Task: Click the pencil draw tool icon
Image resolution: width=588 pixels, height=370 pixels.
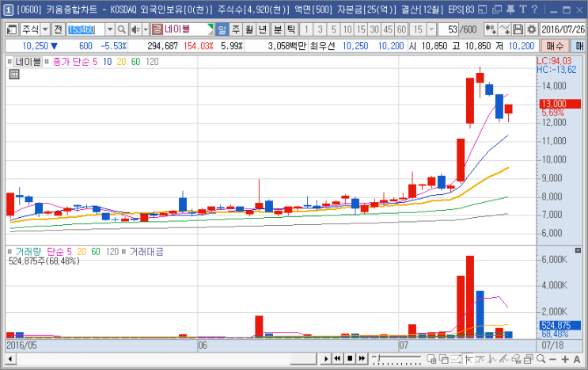Action: 503,359
